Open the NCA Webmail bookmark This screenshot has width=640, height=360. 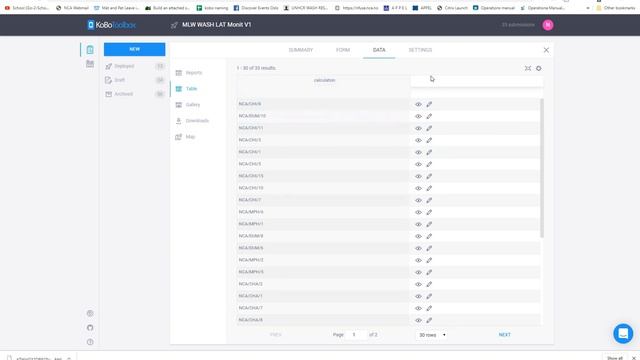[x=72, y=8]
